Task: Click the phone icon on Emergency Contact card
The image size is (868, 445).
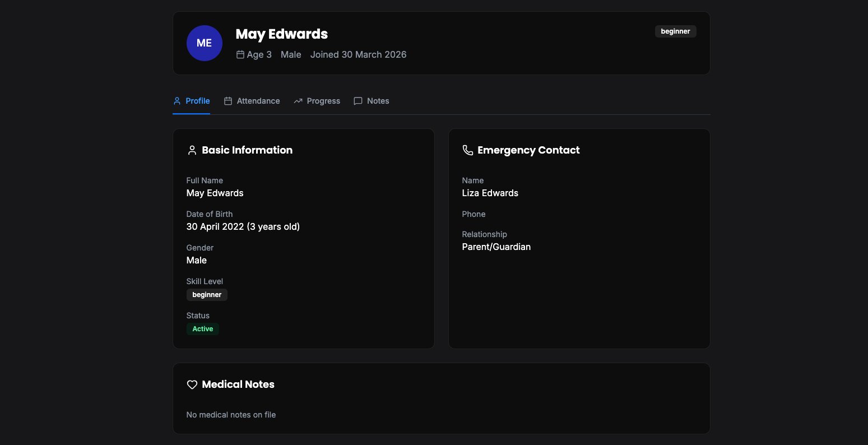Action: [x=468, y=150]
